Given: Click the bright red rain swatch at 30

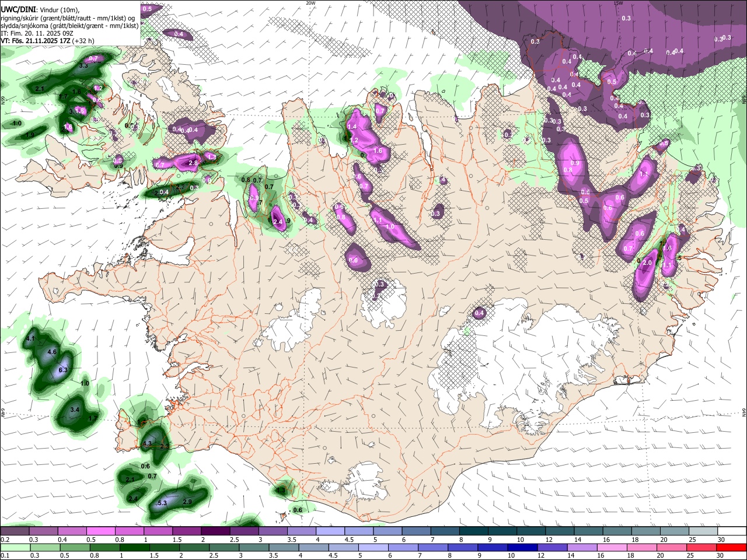Looking at the screenshot, I should tap(732, 547).
